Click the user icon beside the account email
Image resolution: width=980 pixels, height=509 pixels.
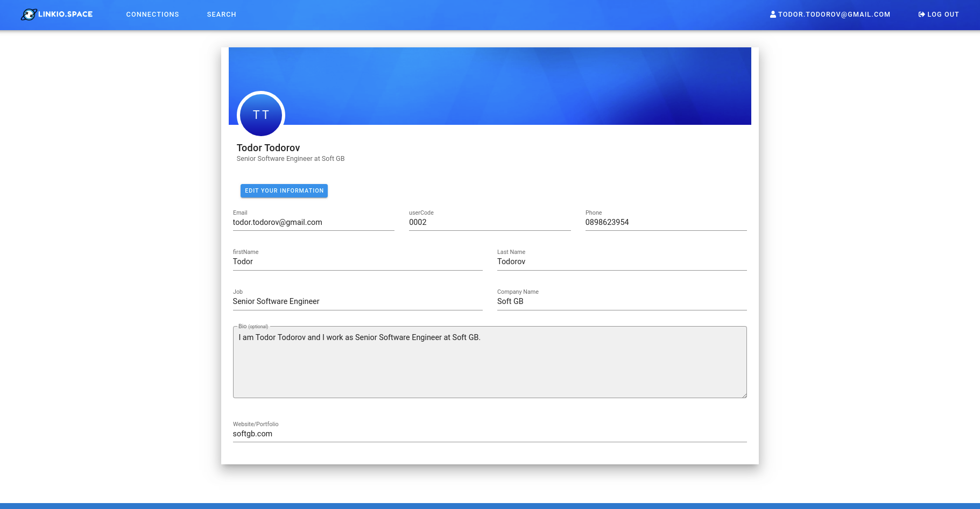[x=773, y=15]
